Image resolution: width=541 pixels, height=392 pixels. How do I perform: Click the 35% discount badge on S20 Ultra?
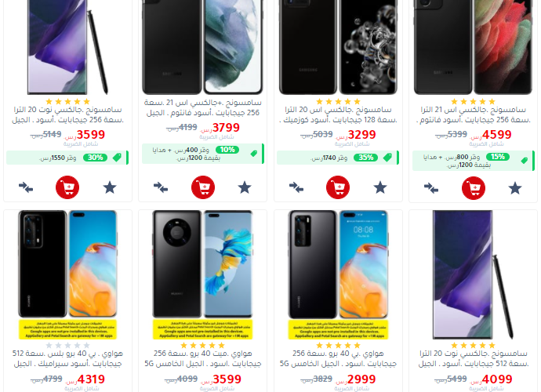pos(366,158)
